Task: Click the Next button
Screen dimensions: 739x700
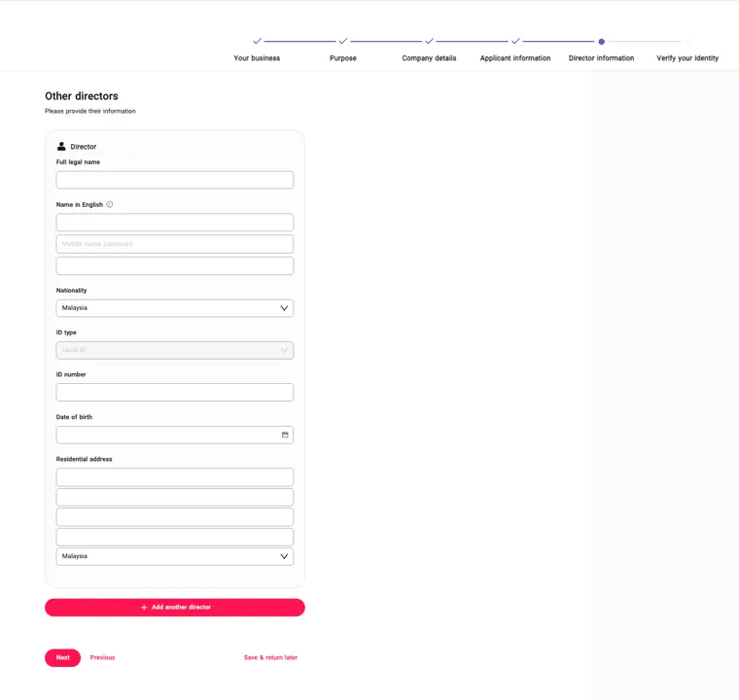Action: (x=62, y=657)
